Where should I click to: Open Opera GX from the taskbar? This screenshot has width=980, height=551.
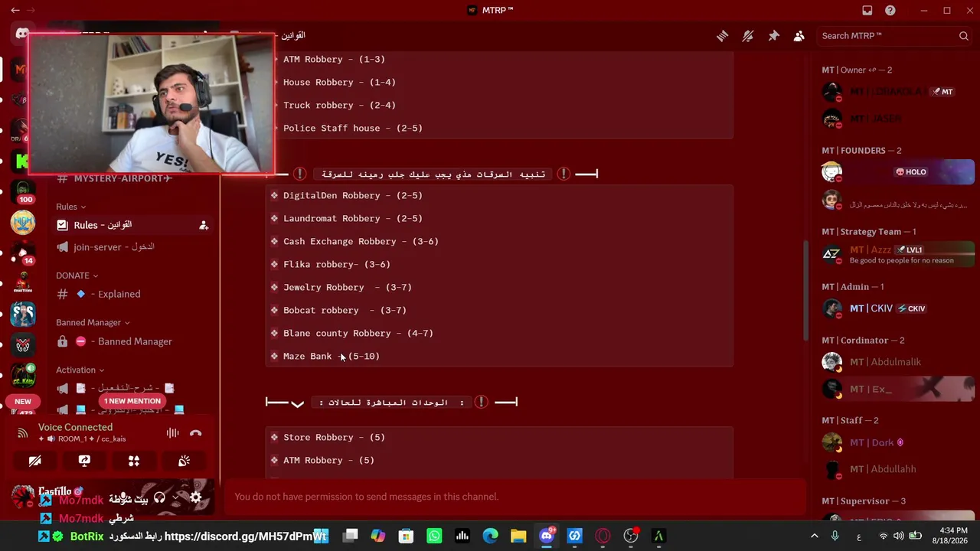(x=603, y=536)
